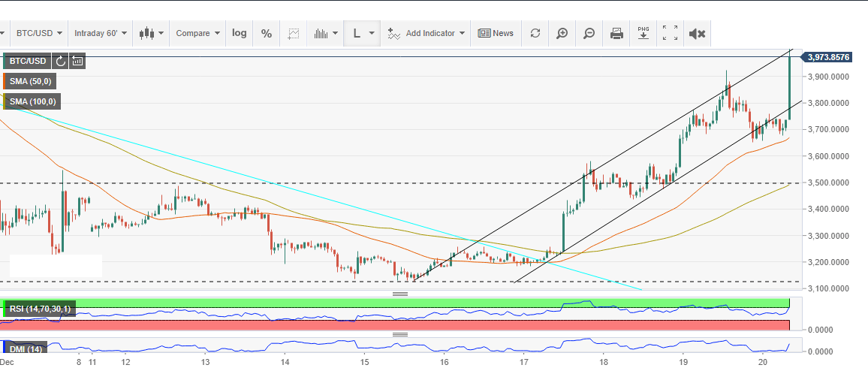Click the reset icon beside the BTC/USD label
This screenshot has width=868, height=377.
click(61, 61)
